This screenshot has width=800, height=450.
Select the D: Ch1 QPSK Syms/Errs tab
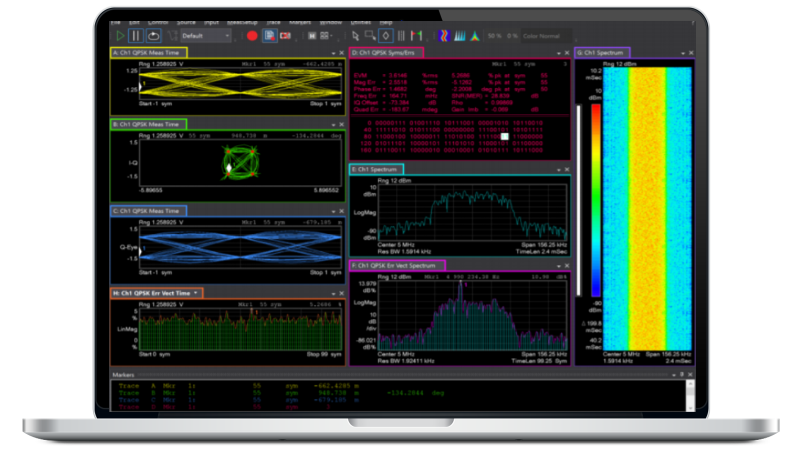point(387,52)
